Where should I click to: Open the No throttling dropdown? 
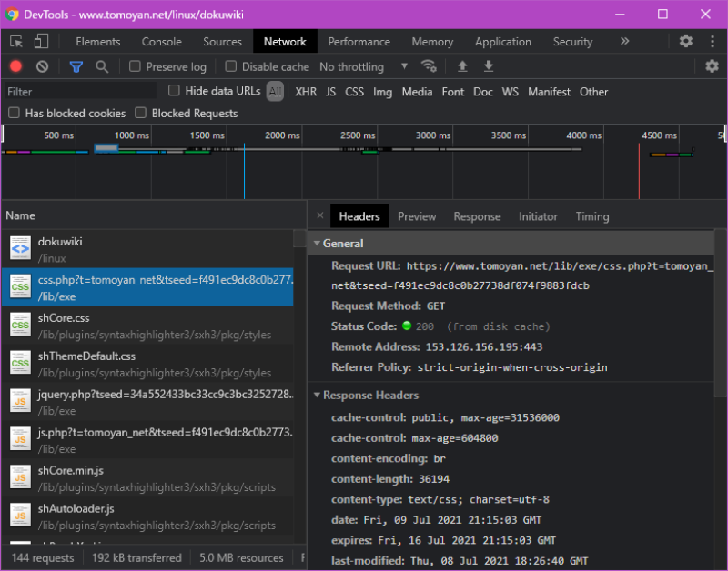click(x=363, y=66)
